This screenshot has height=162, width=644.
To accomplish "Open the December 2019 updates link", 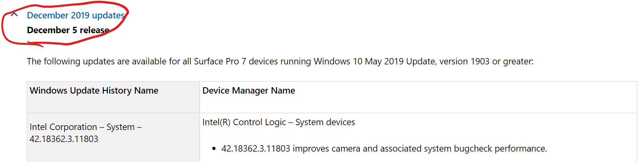I will [76, 15].
